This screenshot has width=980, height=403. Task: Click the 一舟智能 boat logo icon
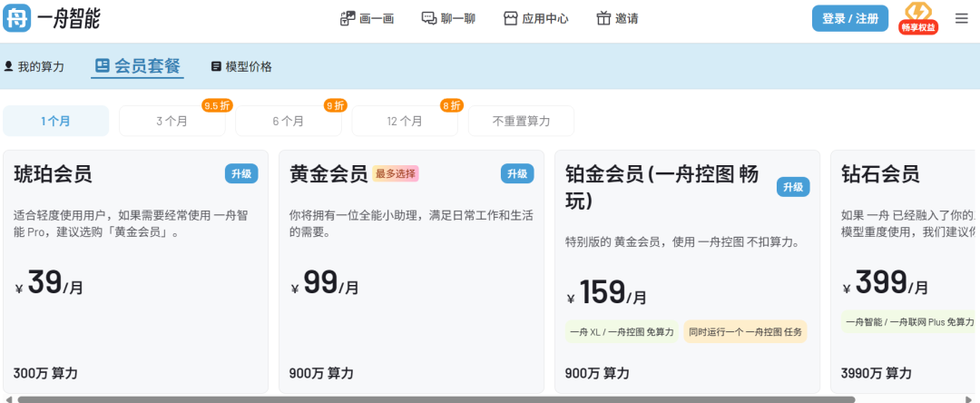pos(17,18)
